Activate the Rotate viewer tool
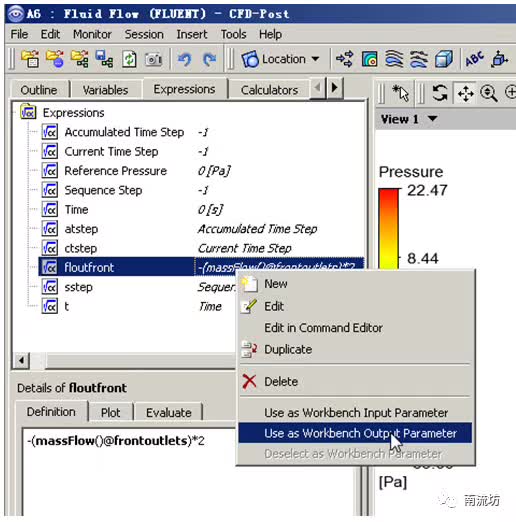This screenshot has height=522, width=516. pos(440,92)
